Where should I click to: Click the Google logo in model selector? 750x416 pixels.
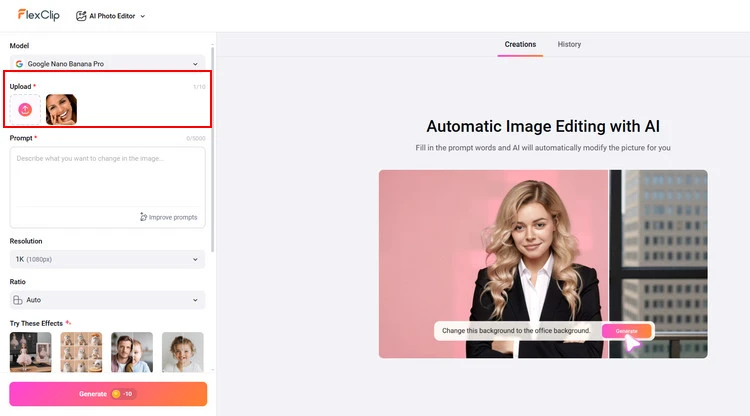19,64
